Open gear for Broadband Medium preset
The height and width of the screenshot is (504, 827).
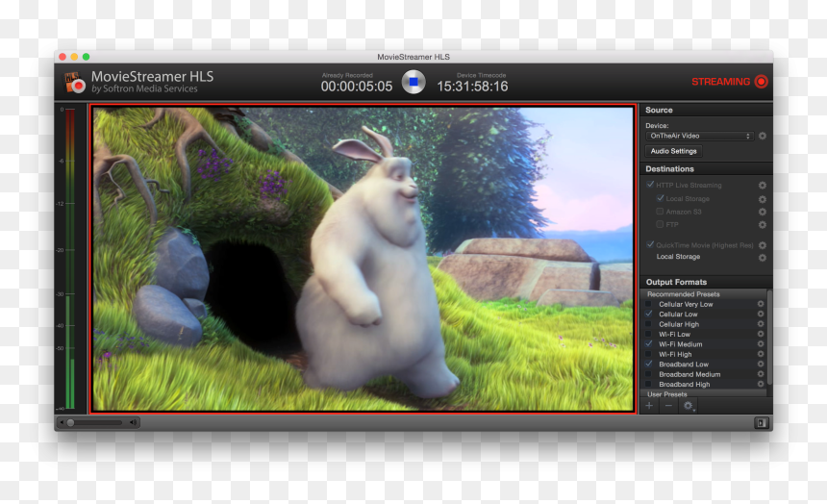[761, 374]
